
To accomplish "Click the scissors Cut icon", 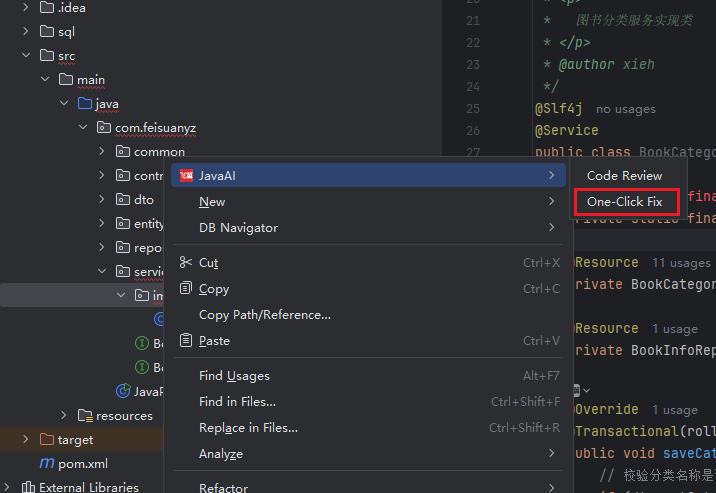I will click(186, 262).
